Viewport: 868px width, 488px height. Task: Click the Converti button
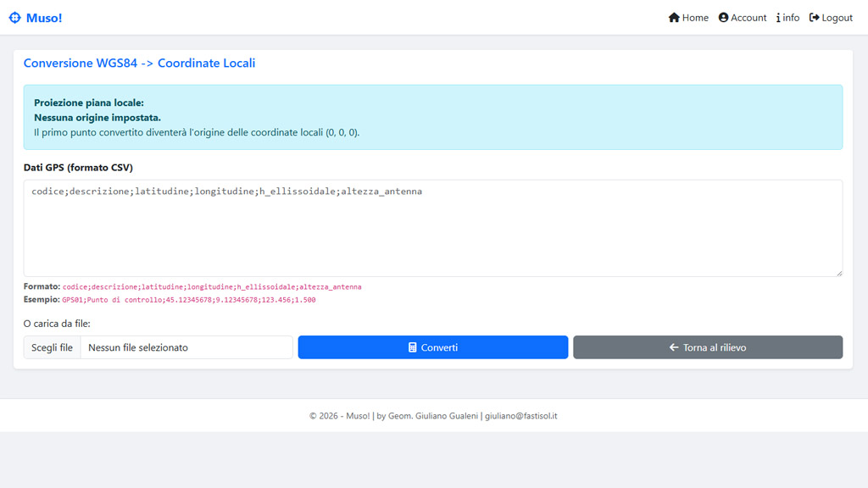pyautogui.click(x=433, y=347)
